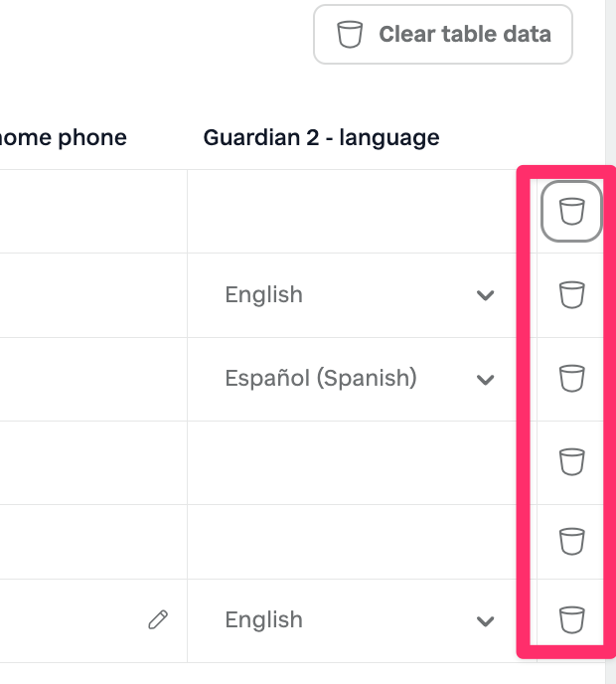Select the Guardian 2 - language column header
This screenshot has width=616, height=684.
pyautogui.click(x=321, y=138)
